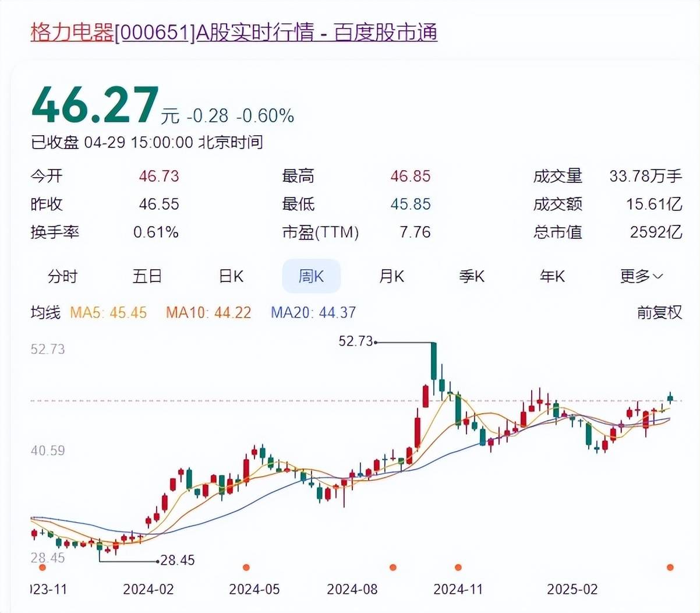Click the orange event dot above 2024-05
Image resolution: width=700 pixels, height=613 pixels.
click(246, 568)
